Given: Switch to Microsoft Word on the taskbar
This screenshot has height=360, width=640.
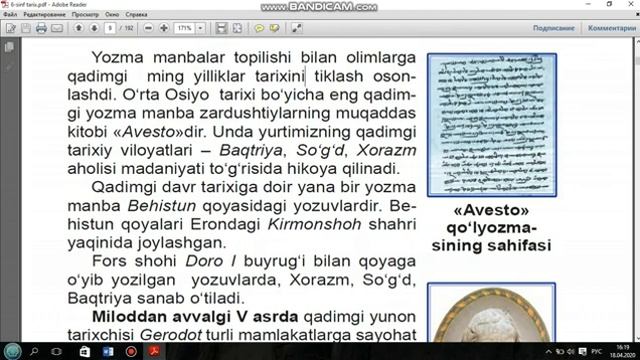Looking at the screenshot, I should point(108,351).
